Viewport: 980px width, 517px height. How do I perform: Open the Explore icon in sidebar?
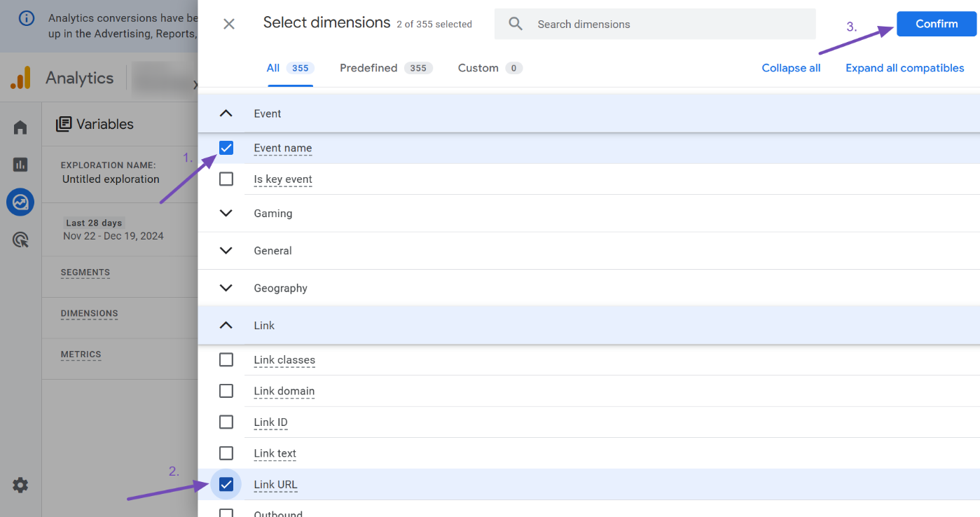point(20,202)
